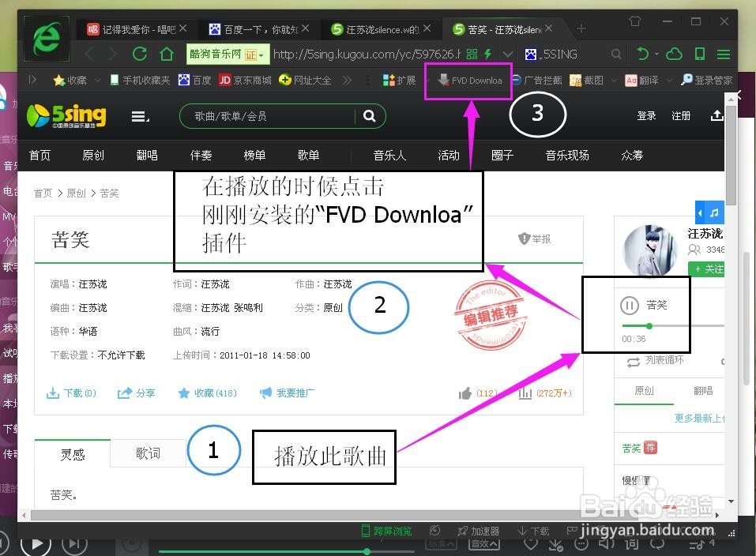Open the cloud sync icon
Image resolution: width=756 pixels, height=556 pixels.
coord(674,54)
